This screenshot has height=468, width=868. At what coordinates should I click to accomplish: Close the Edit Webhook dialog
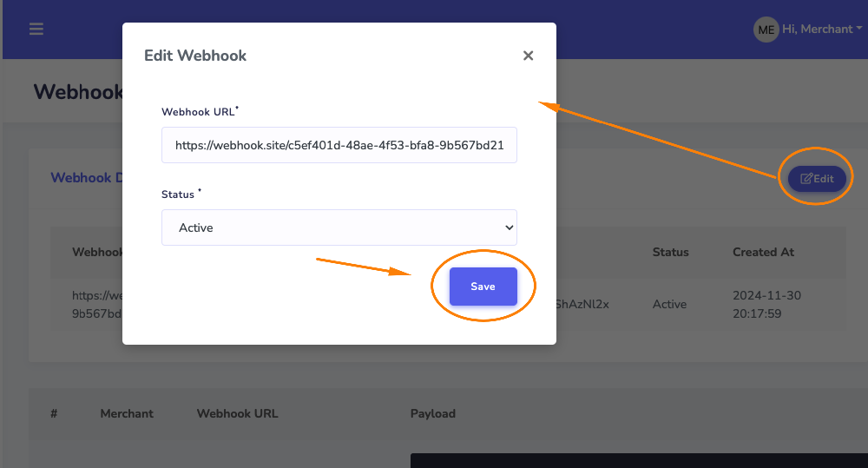[x=528, y=56]
